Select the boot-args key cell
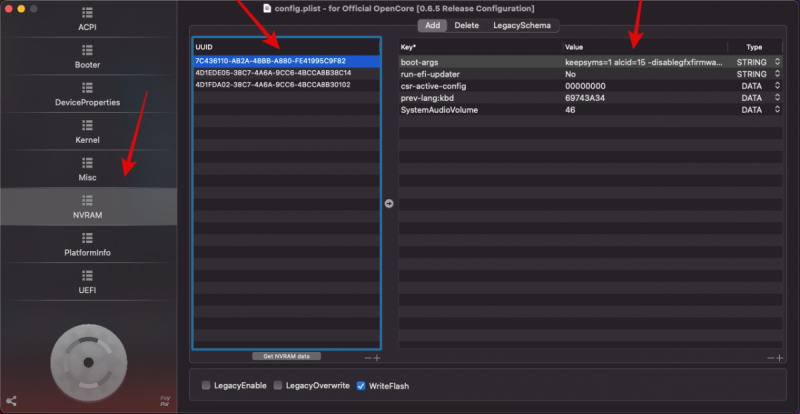This screenshot has width=800, height=414. coord(481,62)
